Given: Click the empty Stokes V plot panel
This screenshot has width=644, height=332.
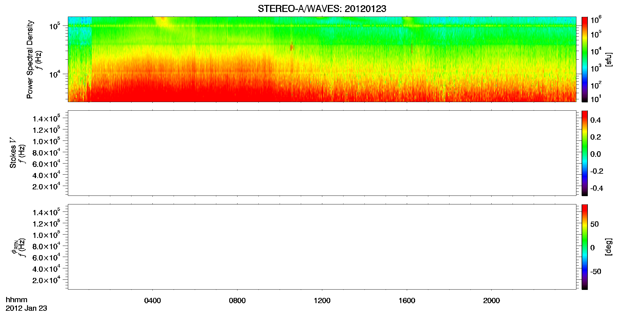Looking at the screenshot, I should (x=322, y=153).
